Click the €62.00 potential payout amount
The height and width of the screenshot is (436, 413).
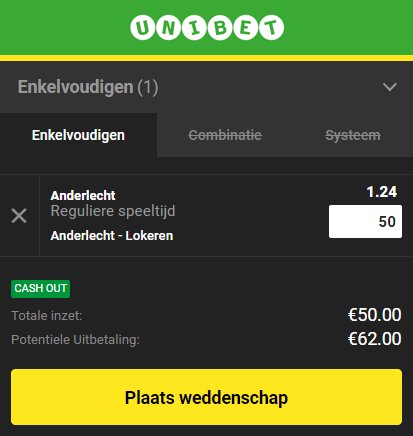375,339
